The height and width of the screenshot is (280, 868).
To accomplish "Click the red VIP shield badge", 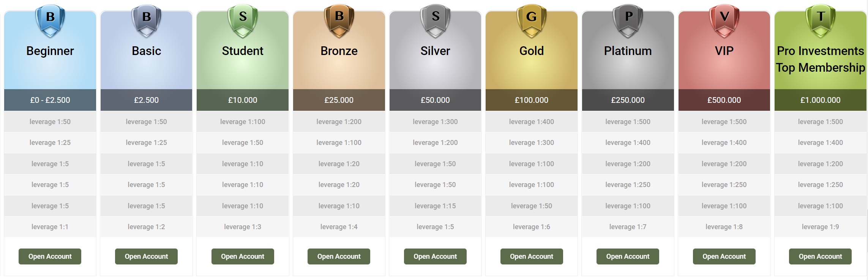I will coord(724,20).
